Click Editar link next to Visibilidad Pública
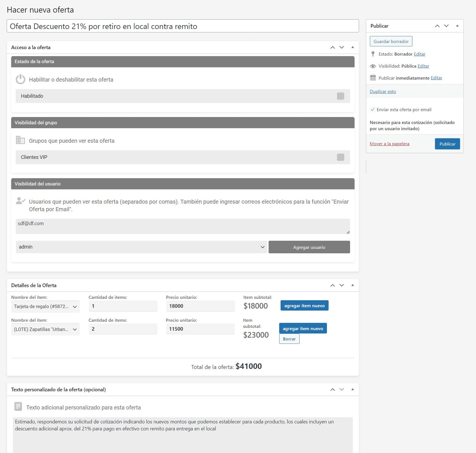 click(x=423, y=66)
